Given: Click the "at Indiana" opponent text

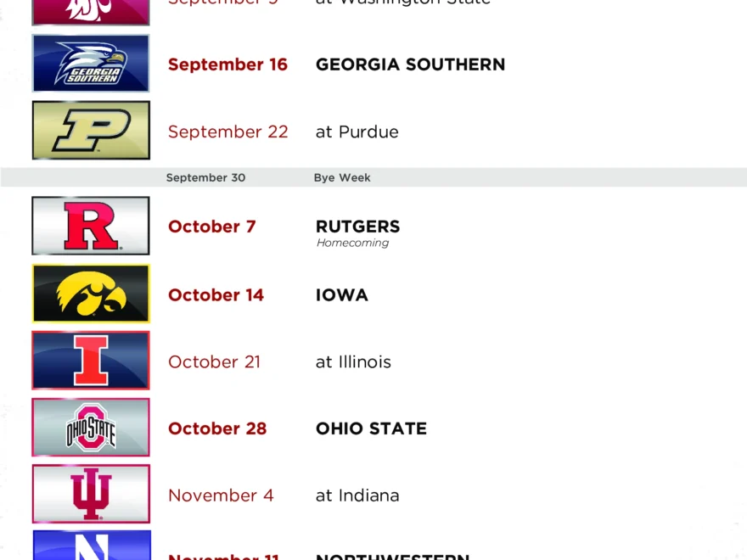Looking at the screenshot, I should pyautogui.click(x=357, y=496).
